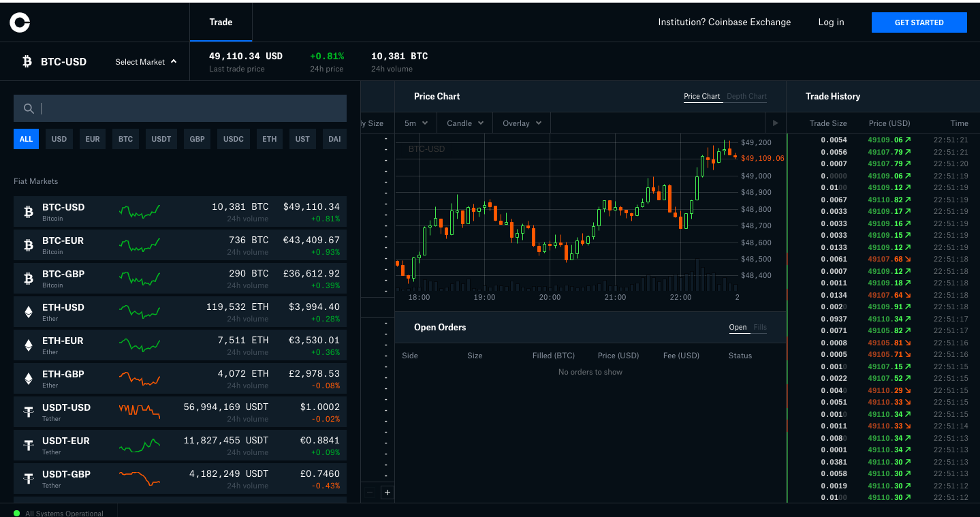Show the Fills tab
This screenshot has height=517, width=980.
coord(760,328)
